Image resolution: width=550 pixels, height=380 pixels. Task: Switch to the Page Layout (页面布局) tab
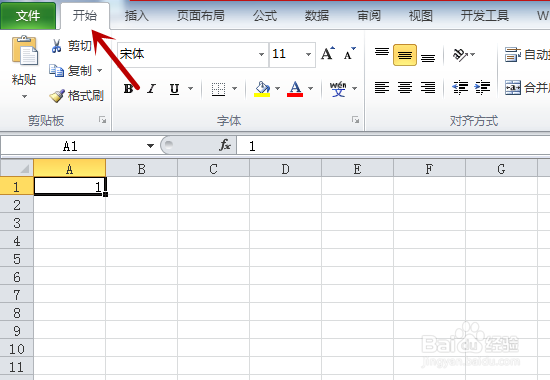click(x=200, y=15)
